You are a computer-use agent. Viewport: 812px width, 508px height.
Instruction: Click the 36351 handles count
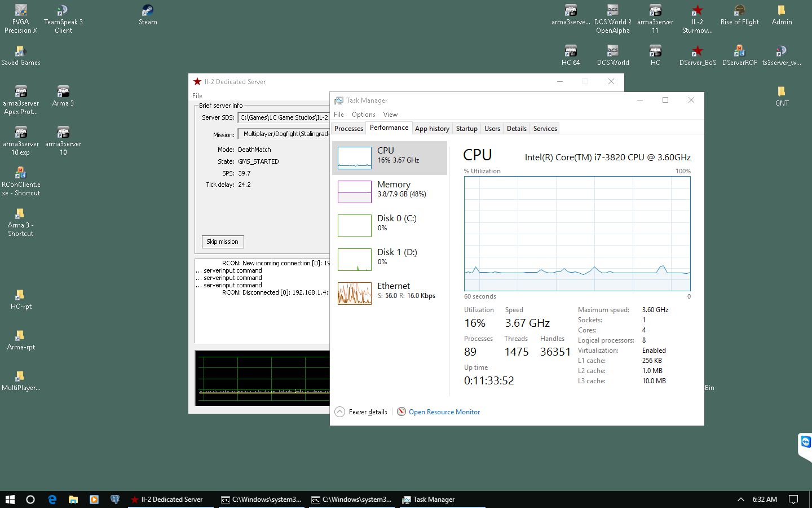click(x=555, y=352)
